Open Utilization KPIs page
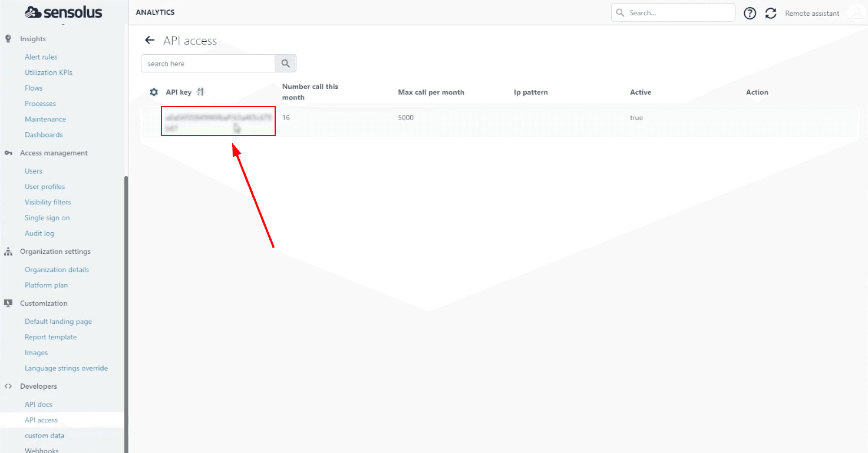This screenshot has width=868, height=453. [48, 72]
